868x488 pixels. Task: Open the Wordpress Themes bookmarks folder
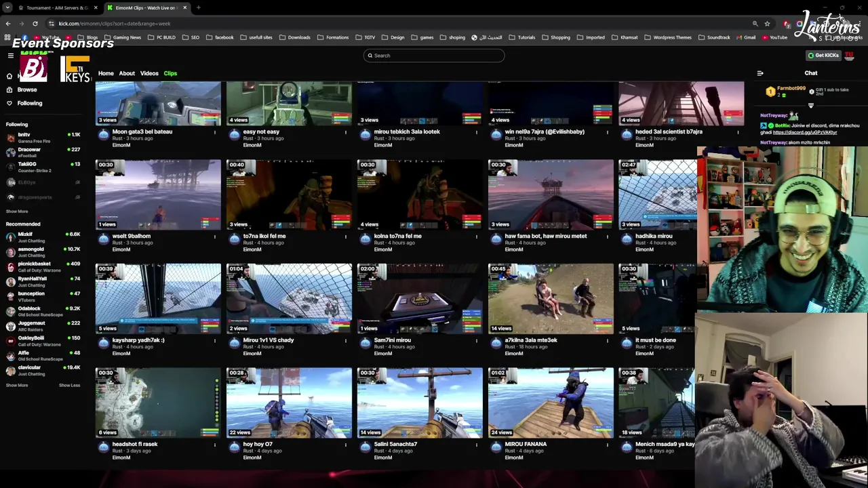pos(667,37)
